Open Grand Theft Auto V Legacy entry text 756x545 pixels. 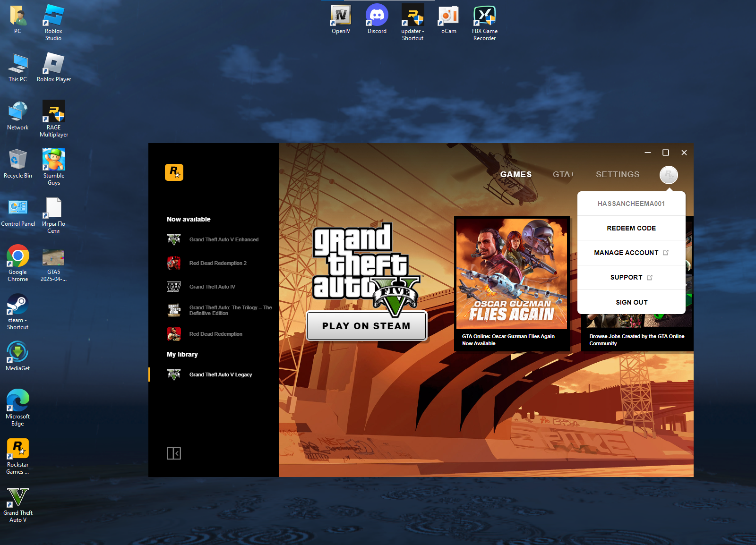(221, 375)
